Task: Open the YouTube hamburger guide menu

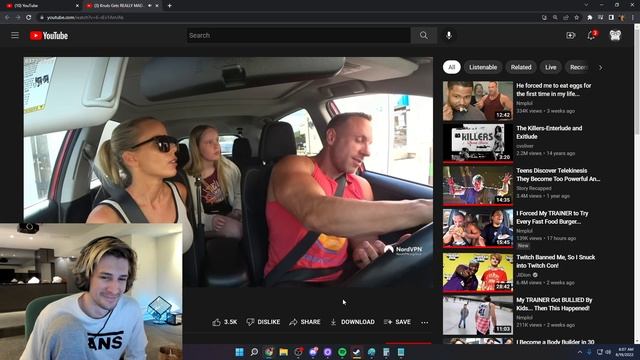Action: tap(15, 36)
